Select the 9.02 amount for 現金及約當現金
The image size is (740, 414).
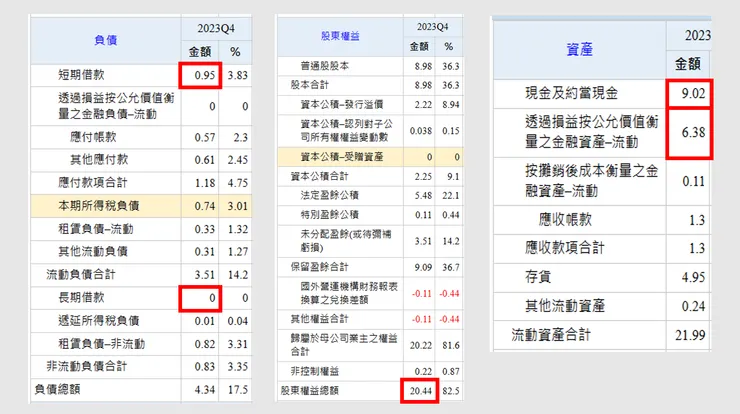693,93
